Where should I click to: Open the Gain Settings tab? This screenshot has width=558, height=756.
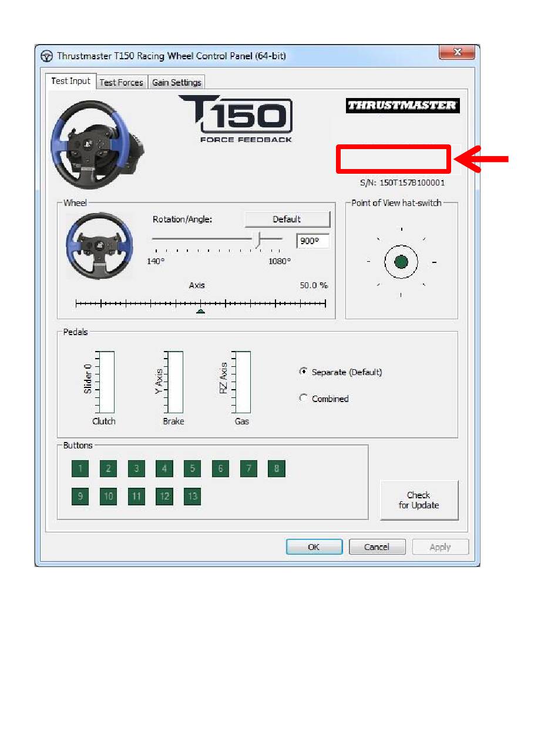(176, 82)
